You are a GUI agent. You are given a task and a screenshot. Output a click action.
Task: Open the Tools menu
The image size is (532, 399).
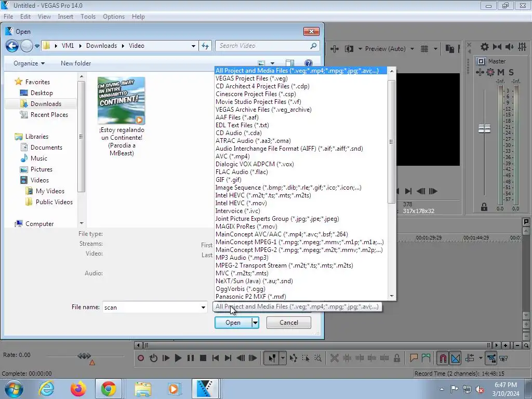(88, 16)
